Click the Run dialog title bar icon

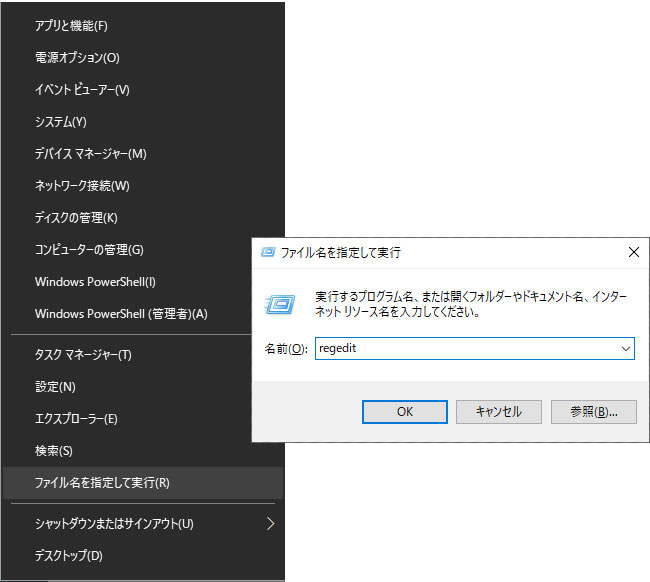[x=268, y=252]
